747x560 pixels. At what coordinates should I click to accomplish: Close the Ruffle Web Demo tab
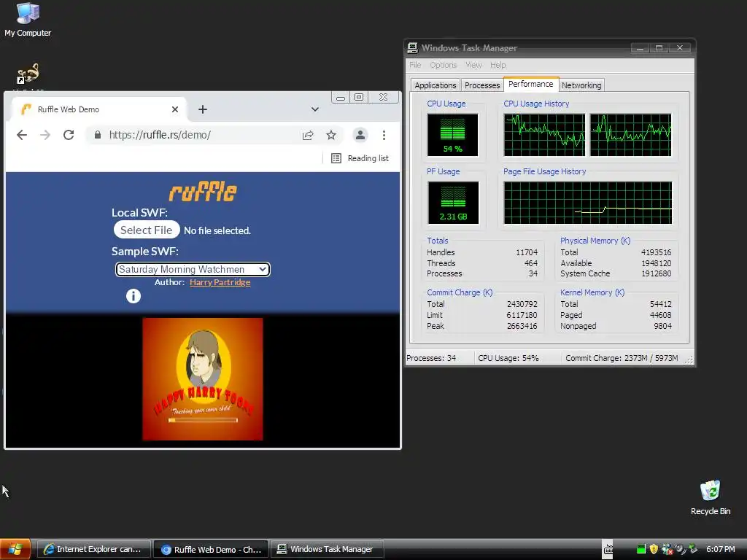175,109
